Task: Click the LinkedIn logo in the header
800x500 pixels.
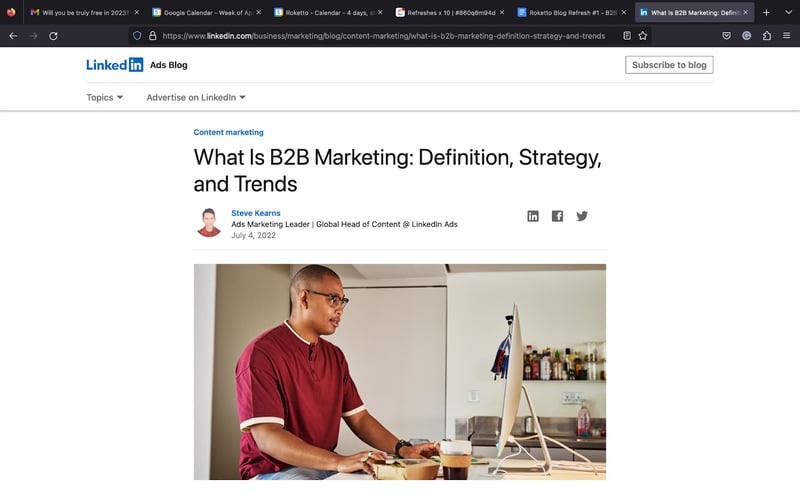Action: (x=115, y=65)
